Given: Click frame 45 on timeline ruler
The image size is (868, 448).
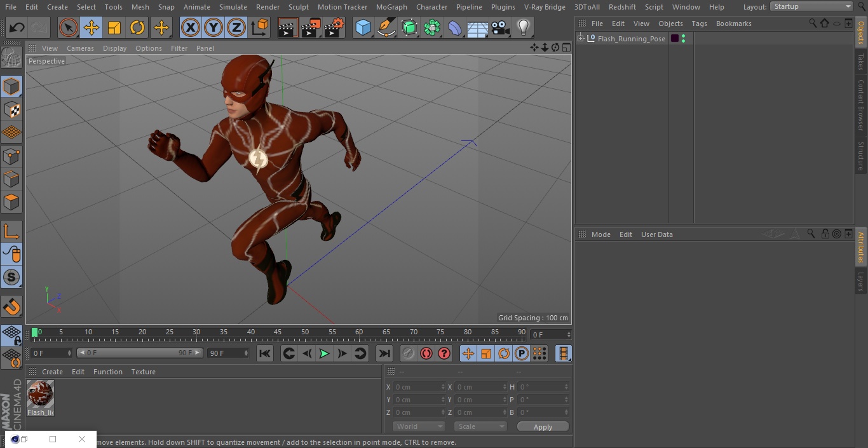Looking at the screenshot, I should [278, 332].
